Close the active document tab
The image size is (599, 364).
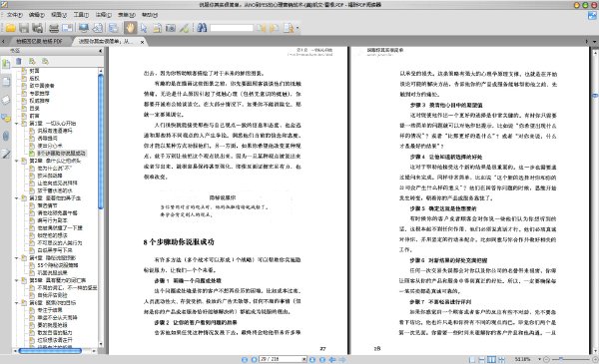[142, 42]
